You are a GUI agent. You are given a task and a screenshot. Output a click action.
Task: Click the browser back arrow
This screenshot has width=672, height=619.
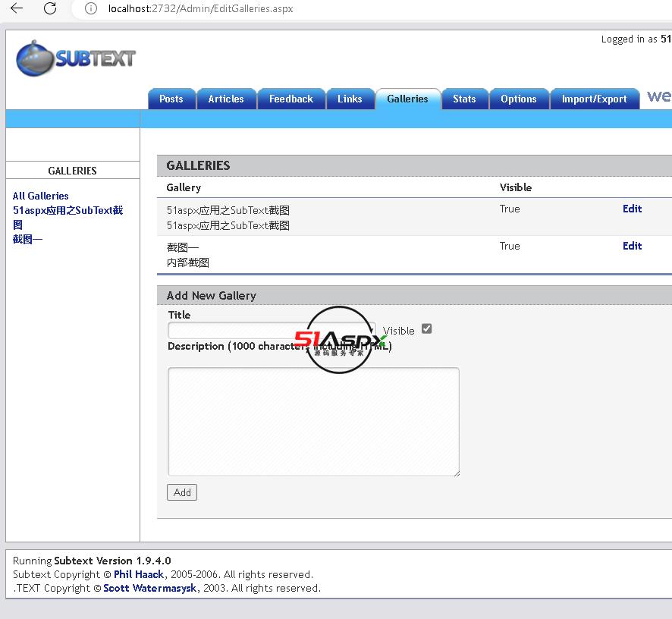coord(17,8)
